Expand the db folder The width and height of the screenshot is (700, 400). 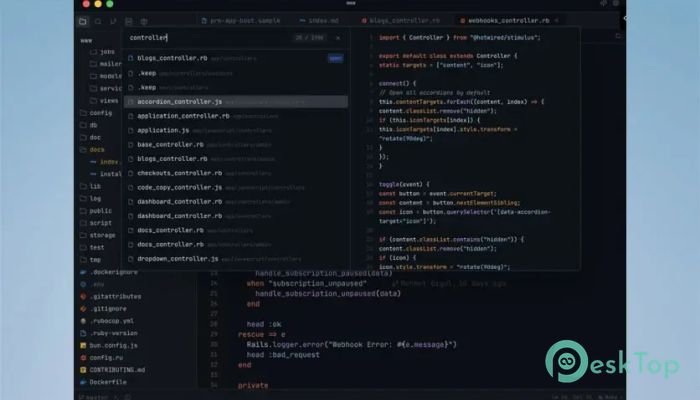click(x=88, y=125)
